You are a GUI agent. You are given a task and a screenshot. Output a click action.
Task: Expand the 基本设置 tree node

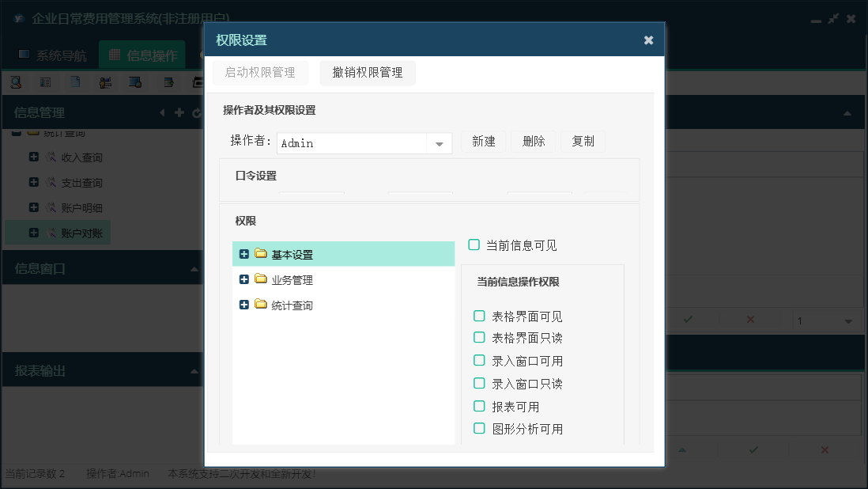244,254
